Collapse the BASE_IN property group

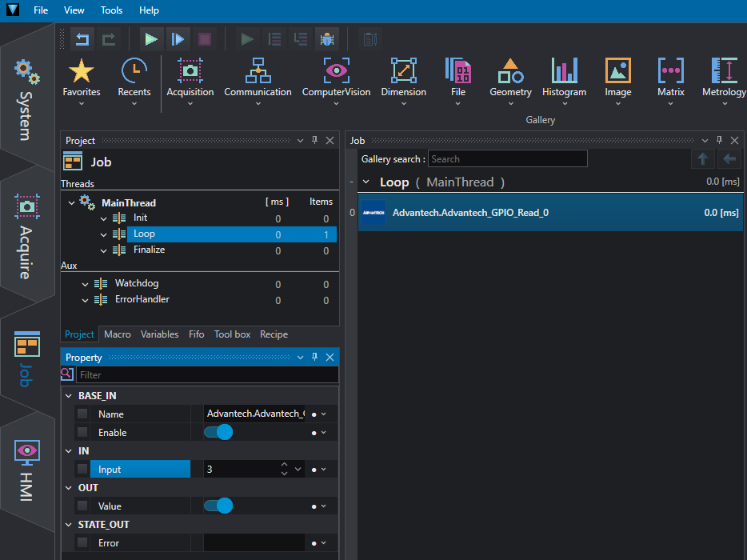point(67,396)
